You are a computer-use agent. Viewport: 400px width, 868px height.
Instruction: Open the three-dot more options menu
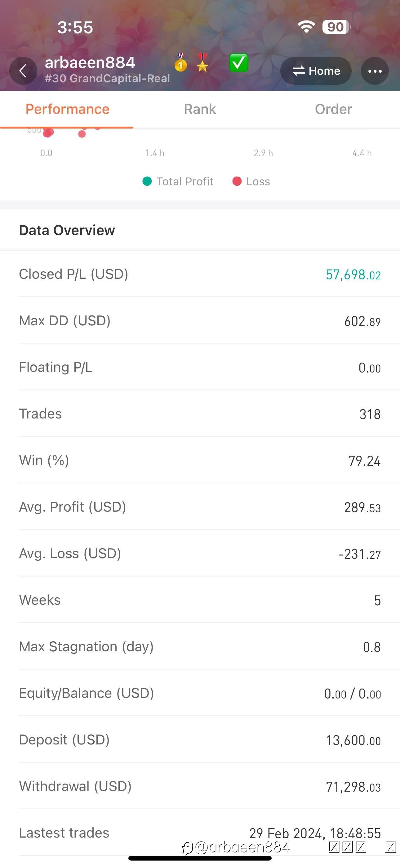[x=375, y=71]
